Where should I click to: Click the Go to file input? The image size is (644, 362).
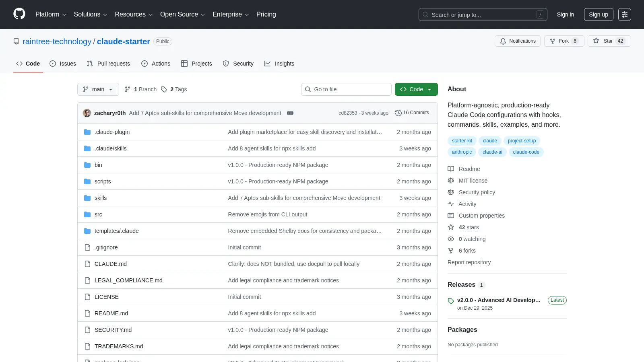[x=346, y=89]
